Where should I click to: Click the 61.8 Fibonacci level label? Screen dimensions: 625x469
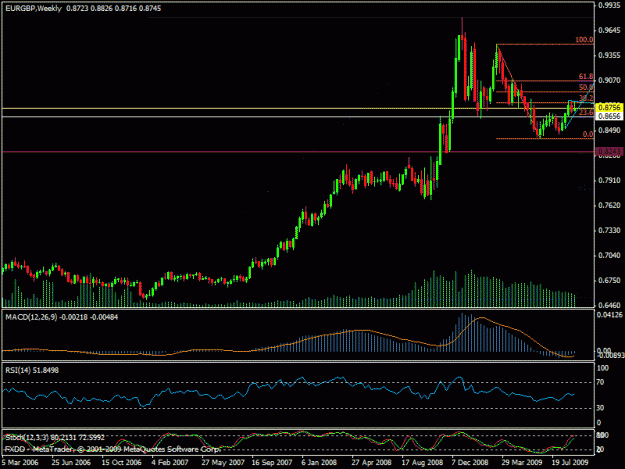click(x=586, y=77)
